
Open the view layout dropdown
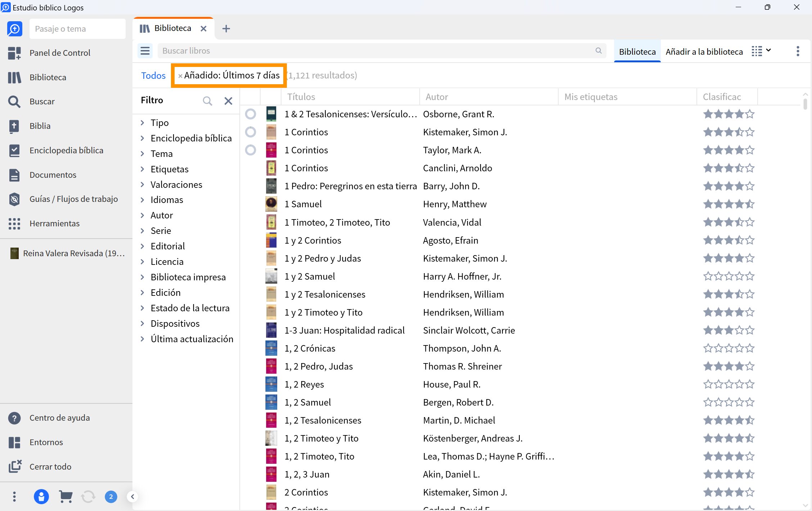click(x=761, y=51)
